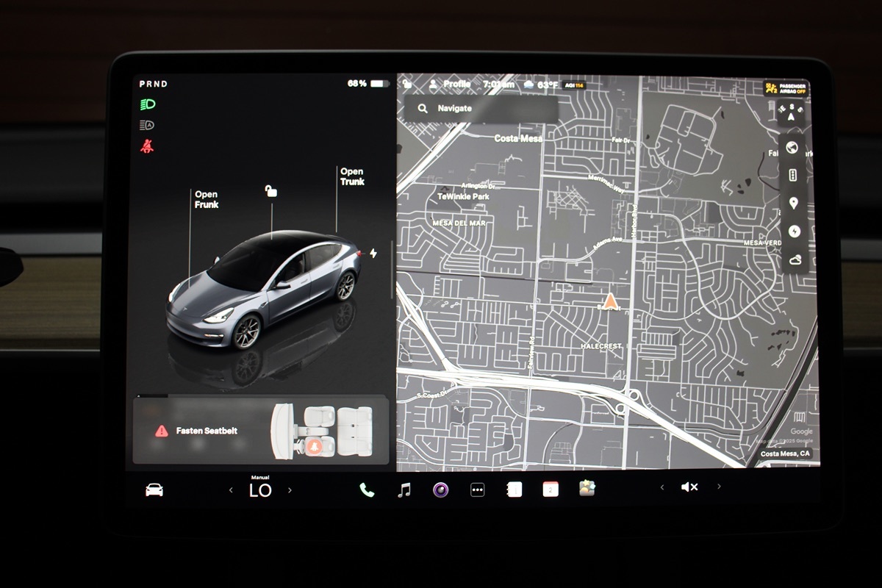Viewport: 882px width, 588px height.
Task: Raise volume with right chevron
Action: (719, 487)
